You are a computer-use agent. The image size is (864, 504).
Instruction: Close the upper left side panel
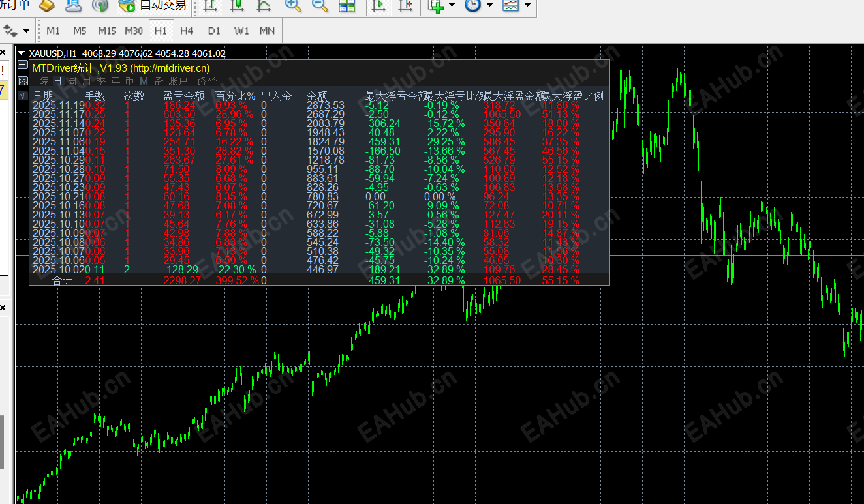click(x=3, y=52)
